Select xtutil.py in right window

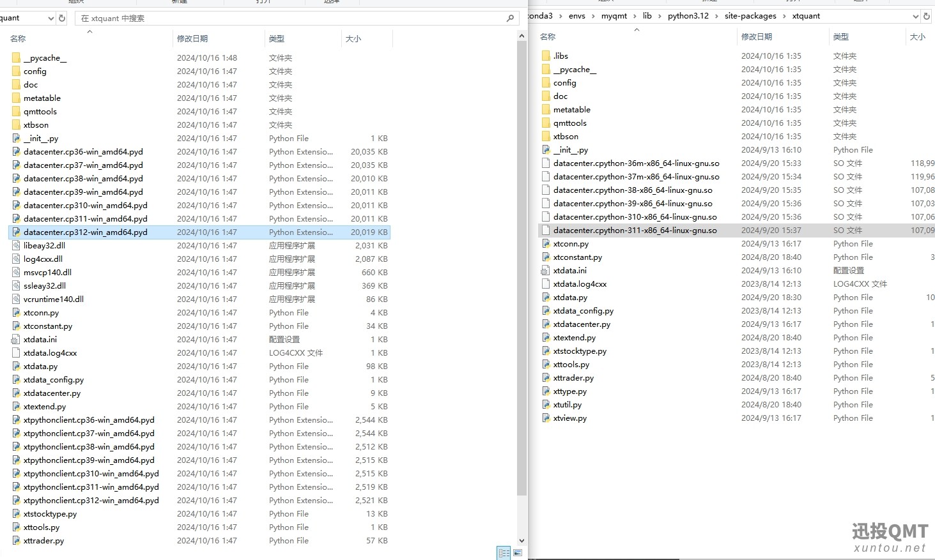coord(568,404)
